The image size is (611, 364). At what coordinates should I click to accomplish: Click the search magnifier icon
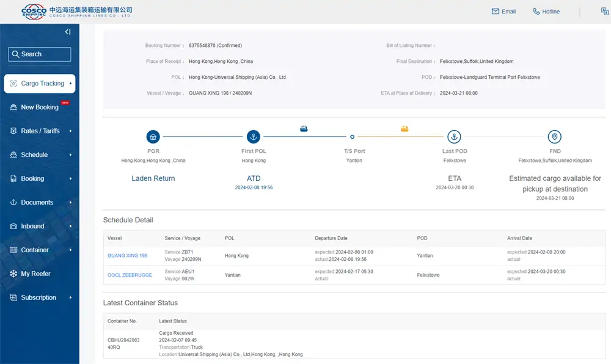[16, 54]
